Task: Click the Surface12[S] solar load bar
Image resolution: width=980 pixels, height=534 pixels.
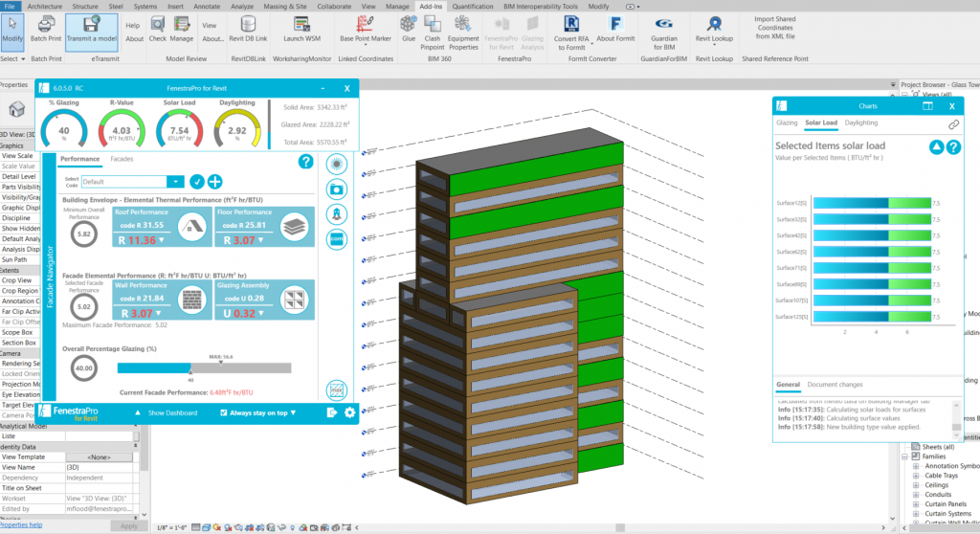Action: 872,203
